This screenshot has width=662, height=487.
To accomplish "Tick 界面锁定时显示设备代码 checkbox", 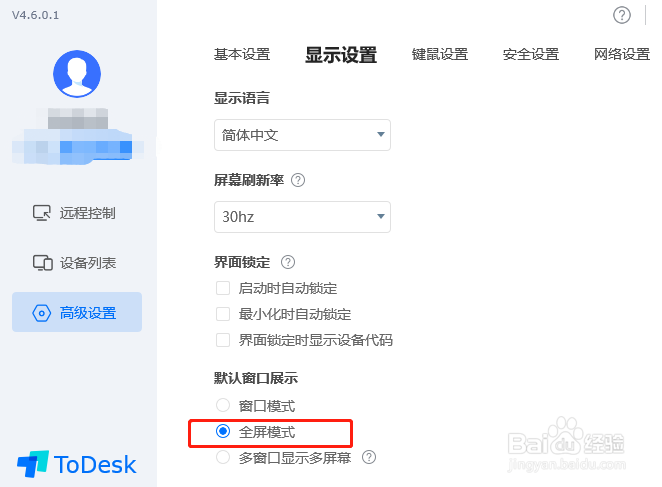I will (223, 340).
